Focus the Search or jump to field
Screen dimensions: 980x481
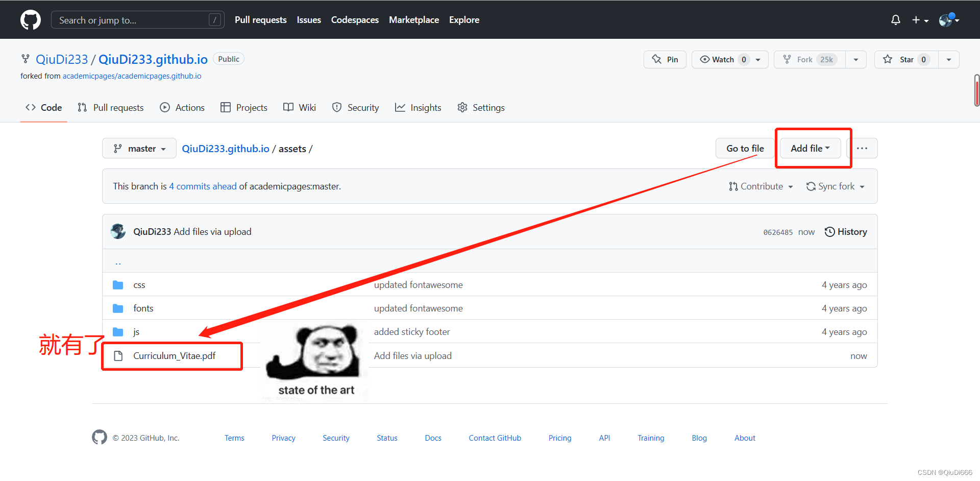(138, 20)
